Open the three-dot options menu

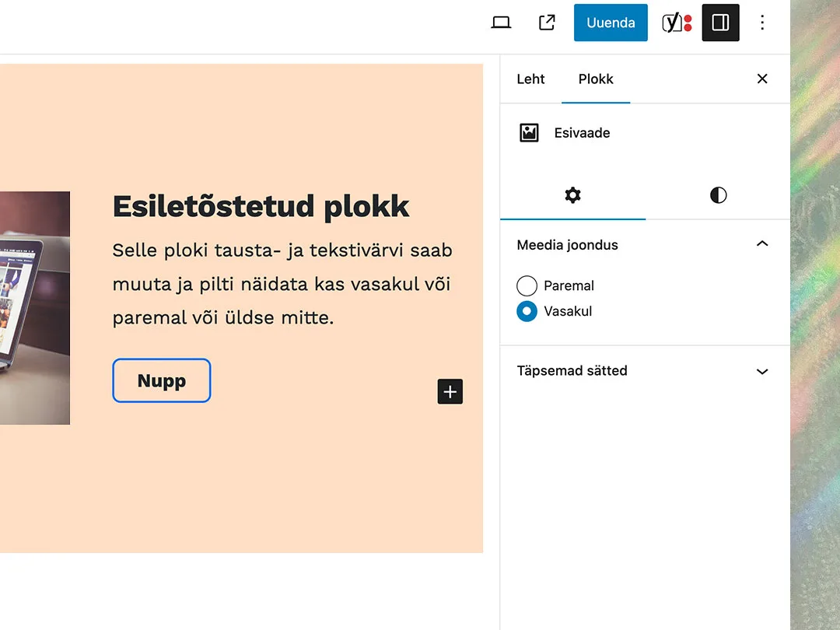(x=762, y=23)
